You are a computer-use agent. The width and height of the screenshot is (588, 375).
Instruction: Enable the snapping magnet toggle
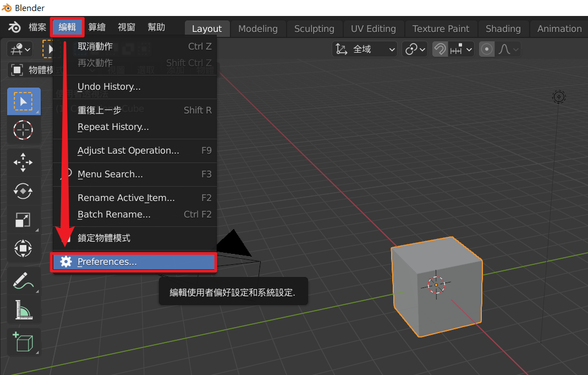(439, 49)
